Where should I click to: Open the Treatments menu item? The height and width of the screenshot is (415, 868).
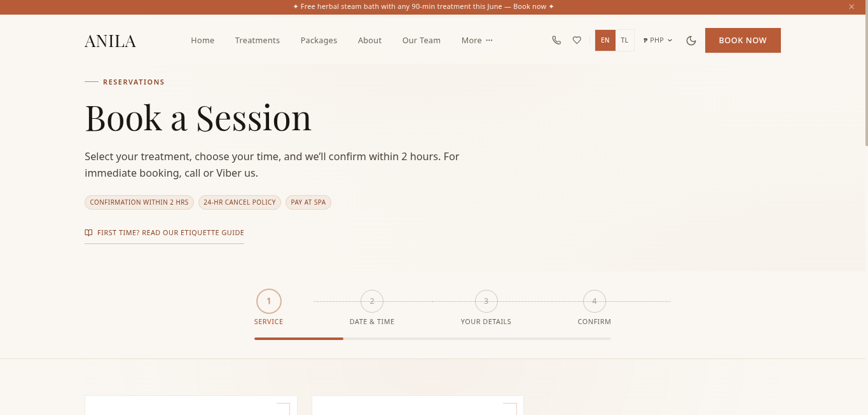(258, 40)
